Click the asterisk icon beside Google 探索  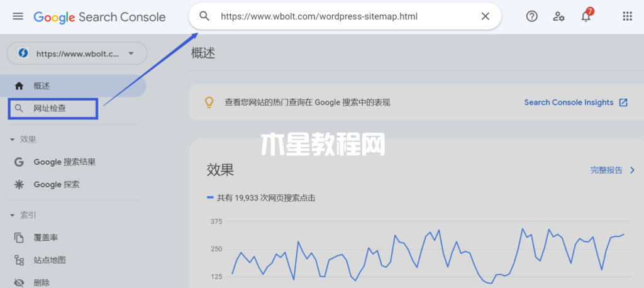pyautogui.click(x=18, y=184)
